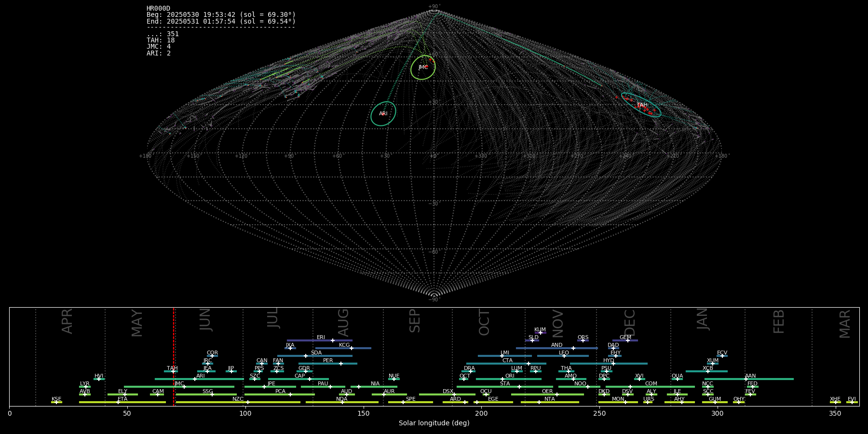Click the ETA shower label in timeline
Screen dimensions: 868x434
(x=122, y=399)
